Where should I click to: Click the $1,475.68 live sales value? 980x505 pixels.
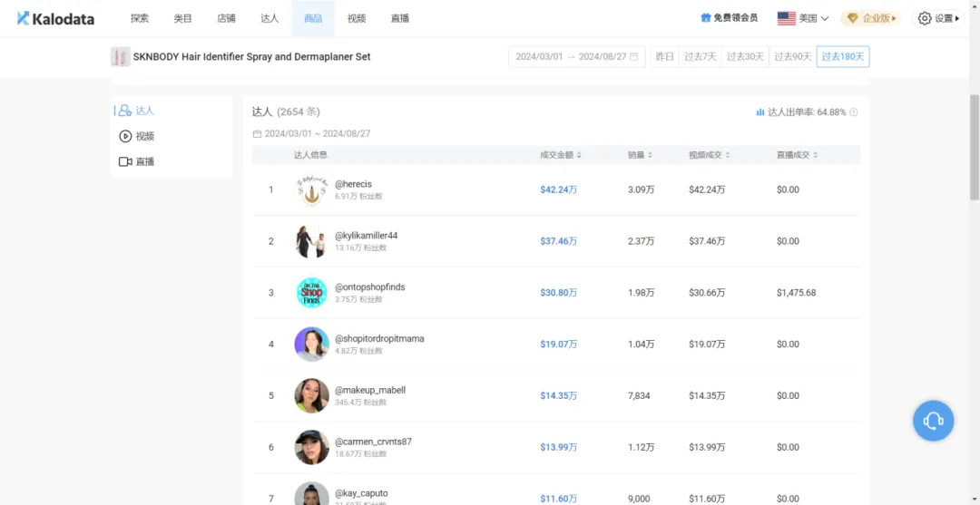tap(797, 293)
